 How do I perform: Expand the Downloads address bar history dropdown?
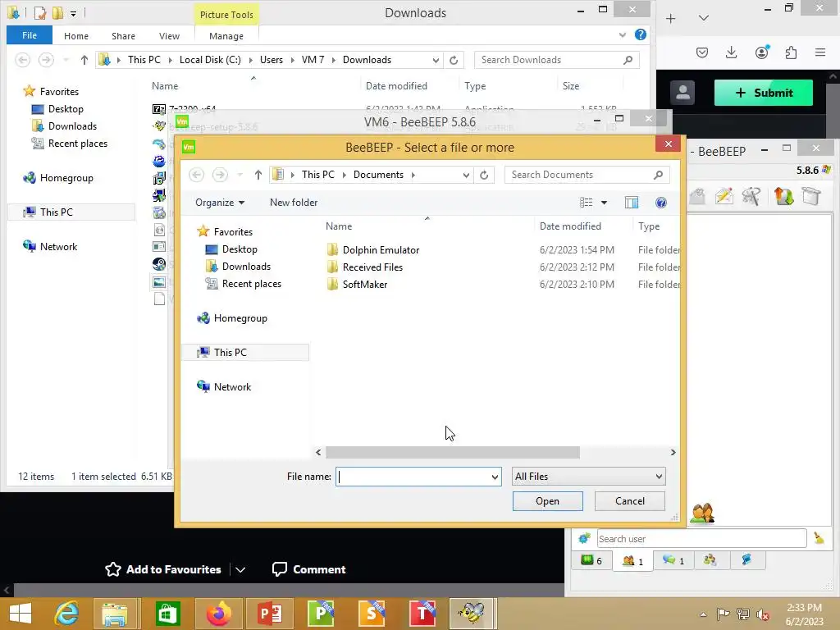(x=436, y=60)
